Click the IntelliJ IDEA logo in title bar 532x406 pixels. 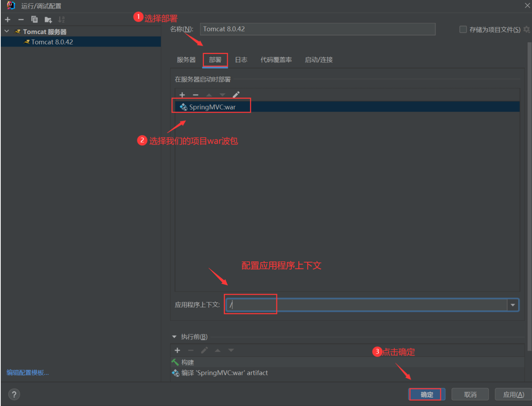[11, 6]
